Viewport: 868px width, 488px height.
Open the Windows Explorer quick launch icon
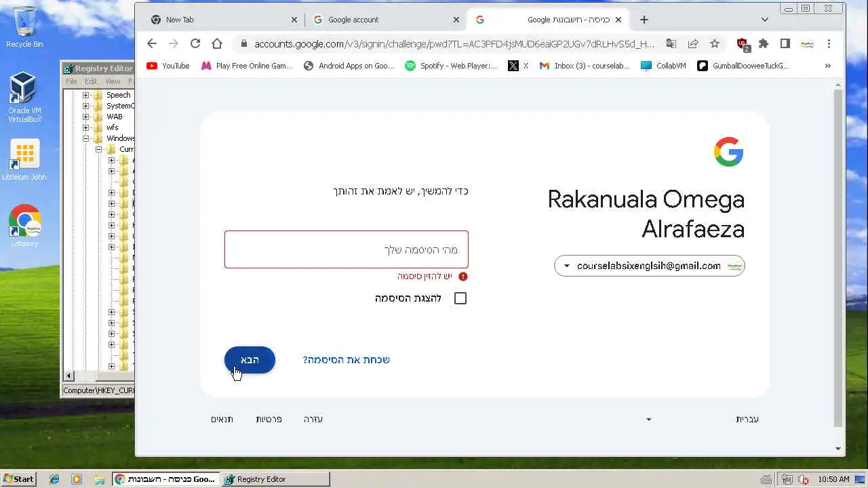(x=99, y=479)
